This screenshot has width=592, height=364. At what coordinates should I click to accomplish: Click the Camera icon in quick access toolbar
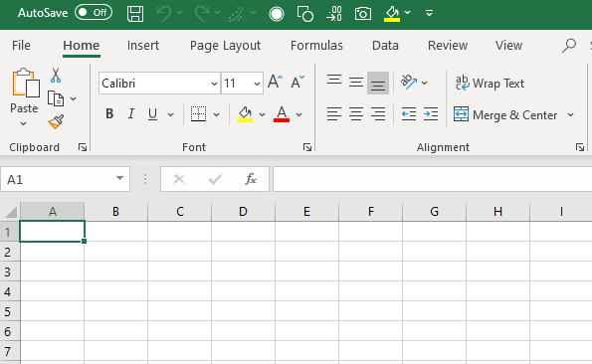point(363,14)
